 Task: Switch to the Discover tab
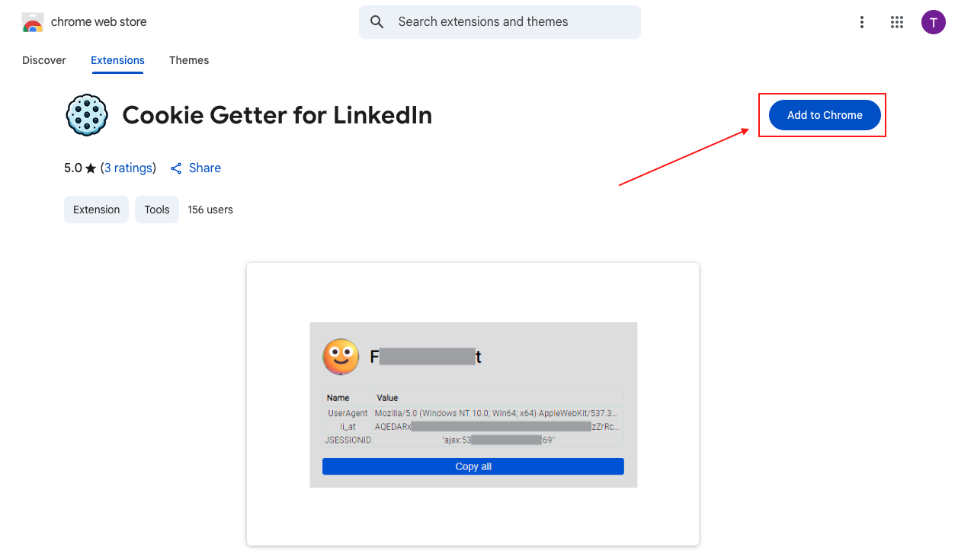[x=44, y=60]
